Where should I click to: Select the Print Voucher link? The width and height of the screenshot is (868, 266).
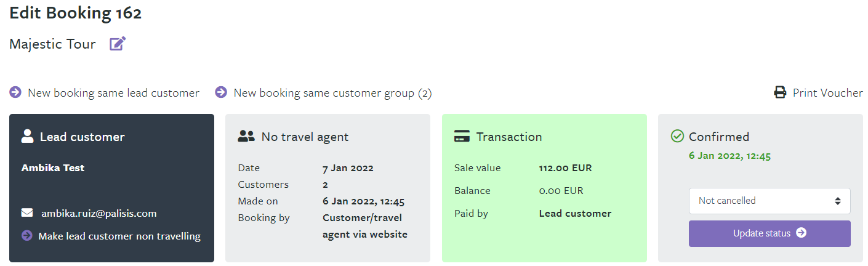pyautogui.click(x=827, y=93)
